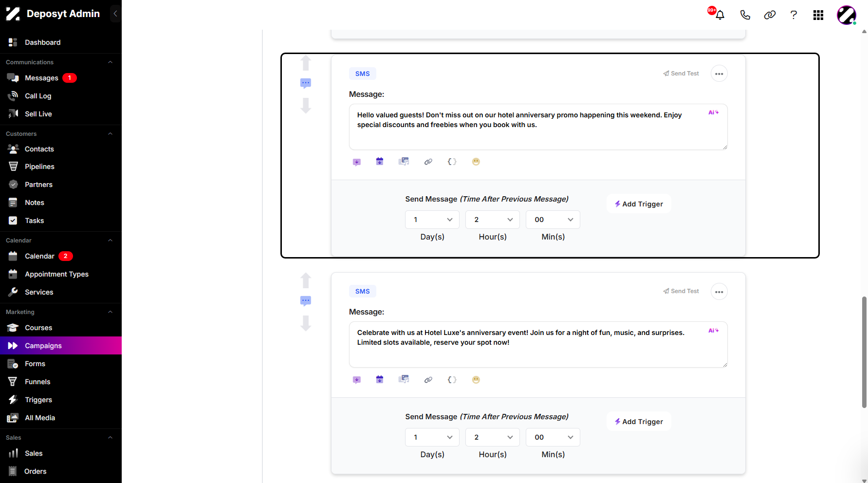
Task: Click the page vertical scrollbar
Action: click(x=864, y=352)
